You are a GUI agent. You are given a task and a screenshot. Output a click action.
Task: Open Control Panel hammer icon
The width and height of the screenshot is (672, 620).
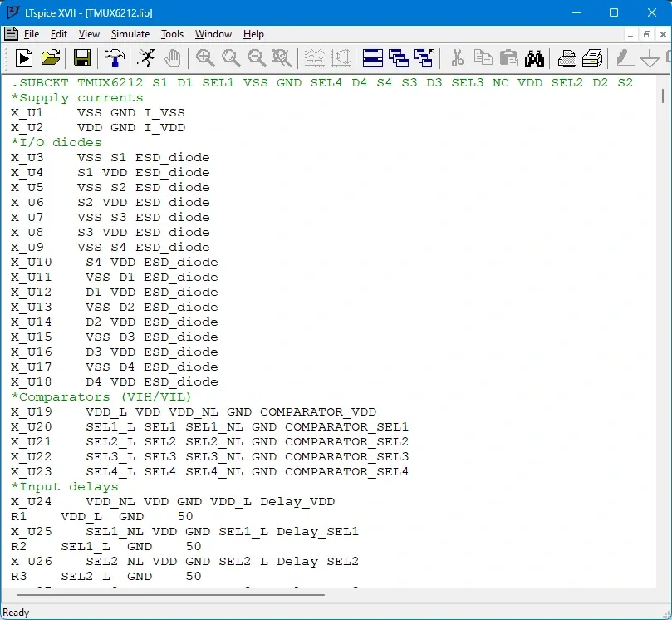coord(114,58)
